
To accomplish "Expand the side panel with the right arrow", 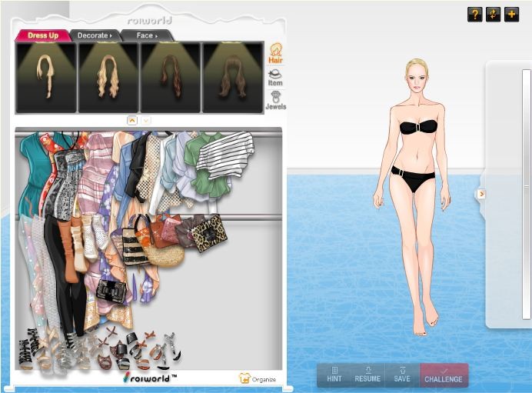I will coord(481,194).
